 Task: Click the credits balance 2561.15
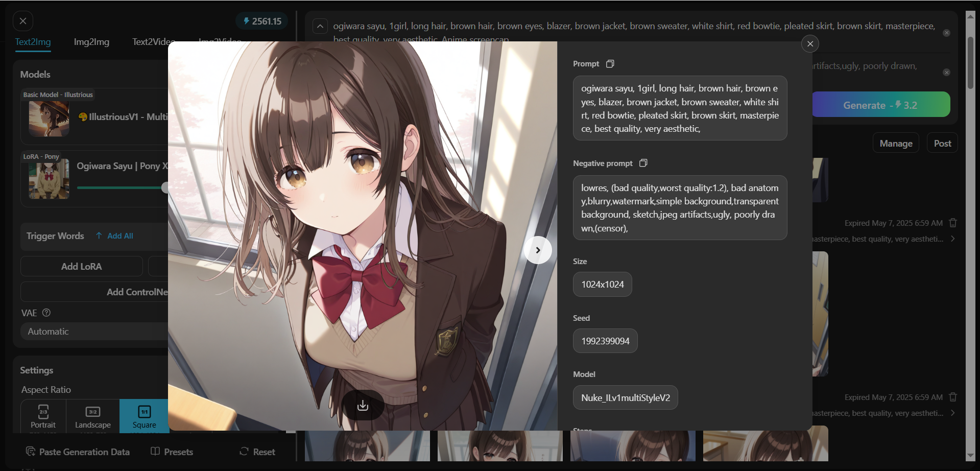262,21
